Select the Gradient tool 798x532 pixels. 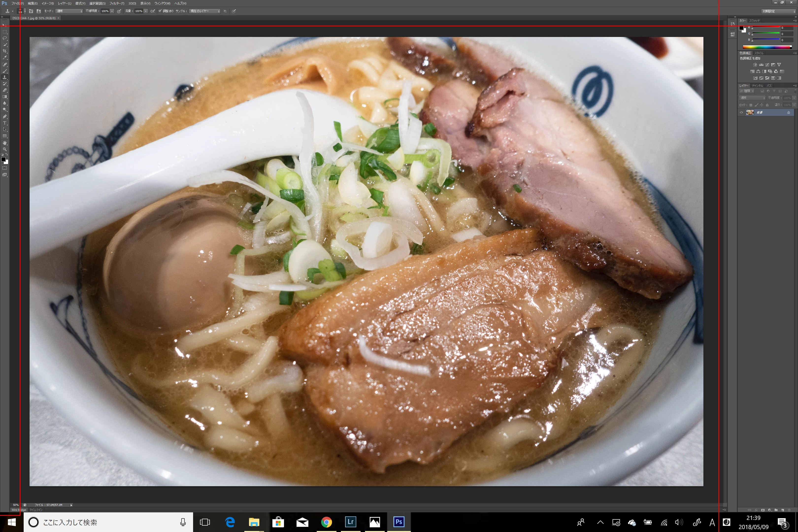coord(5,97)
